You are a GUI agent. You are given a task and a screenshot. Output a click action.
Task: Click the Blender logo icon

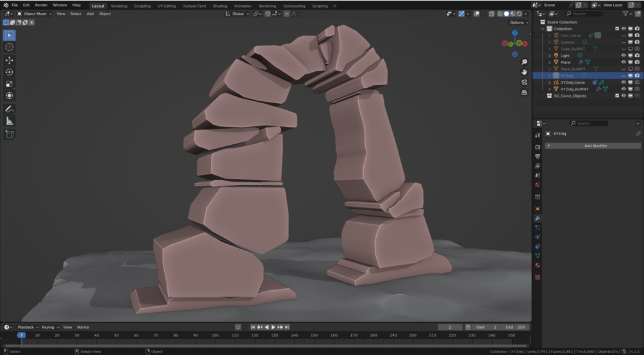5,5
